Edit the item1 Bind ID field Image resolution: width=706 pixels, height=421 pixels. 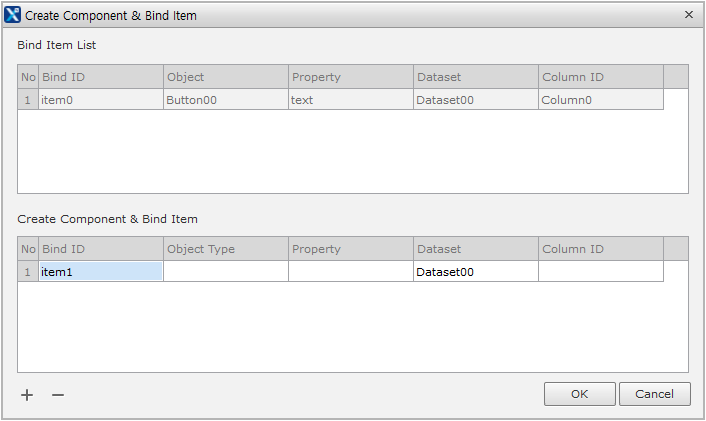coord(100,271)
